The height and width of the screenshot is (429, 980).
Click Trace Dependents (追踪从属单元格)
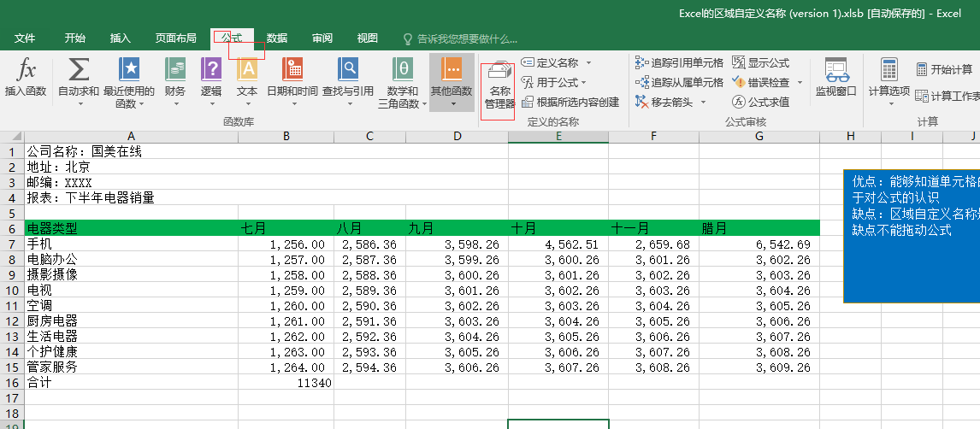coord(679,82)
